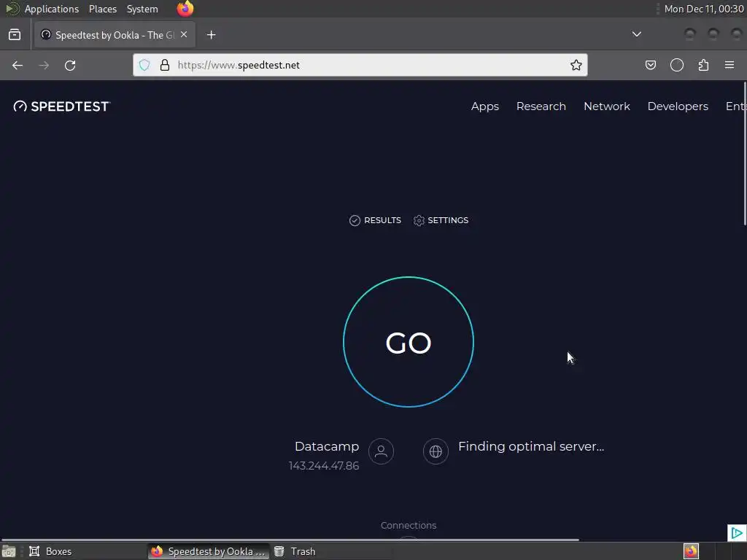Start the test with the GO button
Viewport: 747px width, 560px height.
pyautogui.click(x=409, y=342)
